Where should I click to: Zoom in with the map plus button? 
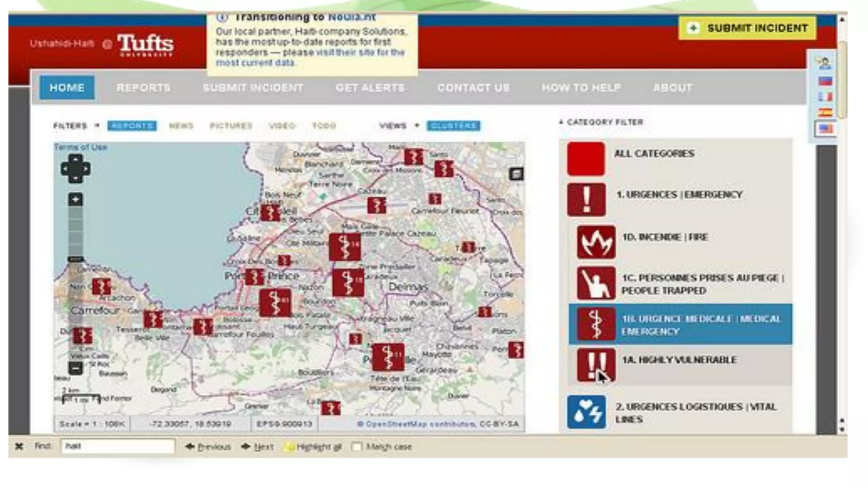[x=75, y=200]
